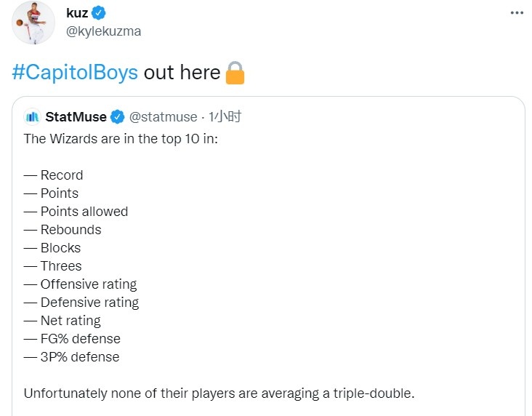The image size is (532, 416).
Task: Click the 'Offensive rating' line
Action: point(80,284)
